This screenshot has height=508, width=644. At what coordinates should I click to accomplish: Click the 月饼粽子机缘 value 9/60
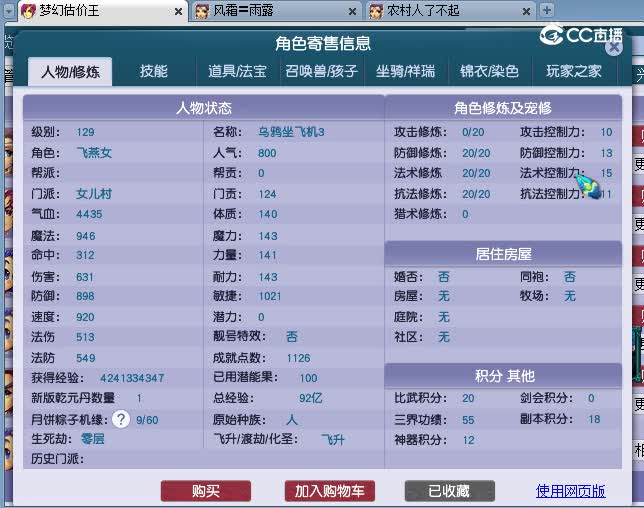point(147,420)
